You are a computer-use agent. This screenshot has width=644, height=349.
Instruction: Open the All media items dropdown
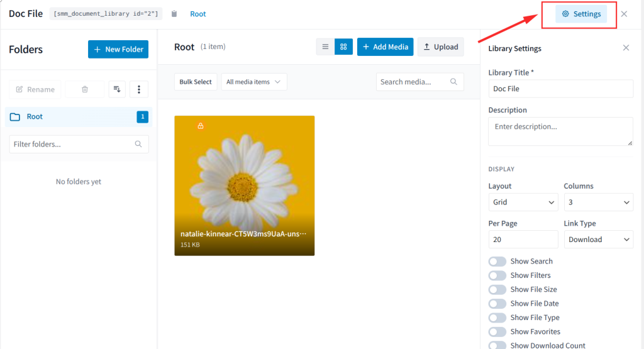[x=254, y=82]
